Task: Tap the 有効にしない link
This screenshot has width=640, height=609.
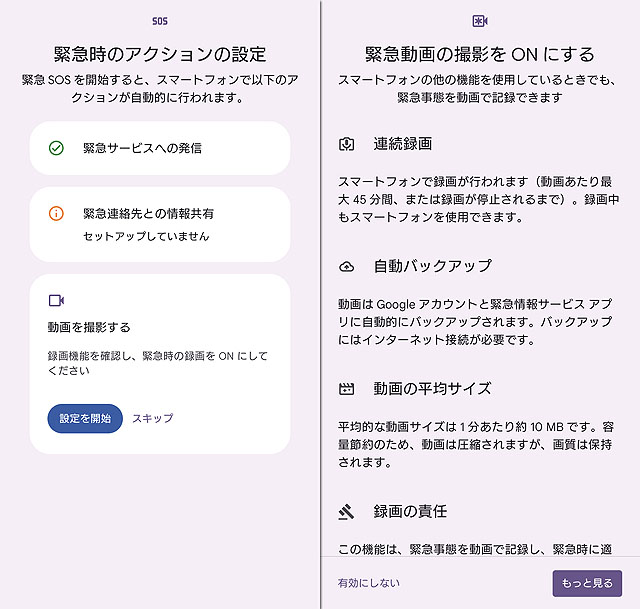Action: click(369, 583)
